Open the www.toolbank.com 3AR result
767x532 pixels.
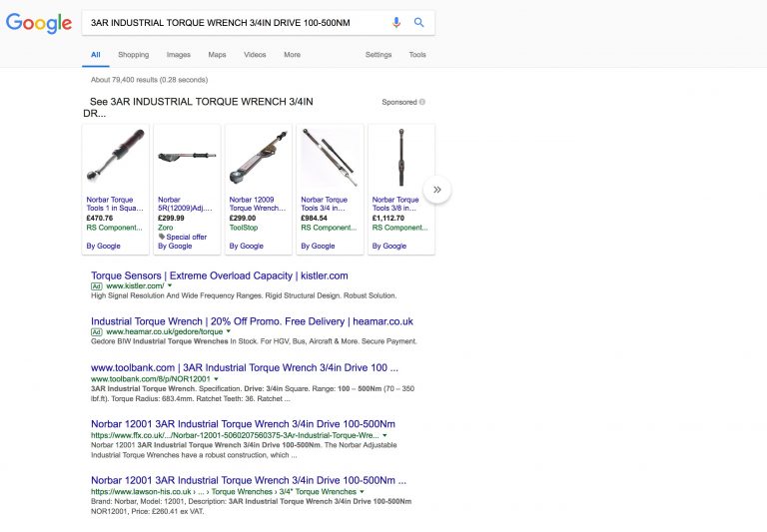pos(245,367)
